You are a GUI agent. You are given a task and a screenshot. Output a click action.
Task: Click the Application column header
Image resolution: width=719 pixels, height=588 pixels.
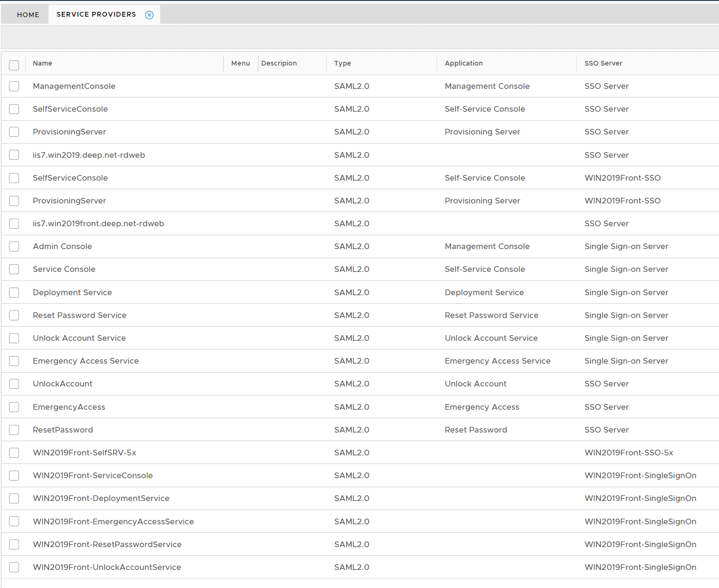tap(464, 63)
